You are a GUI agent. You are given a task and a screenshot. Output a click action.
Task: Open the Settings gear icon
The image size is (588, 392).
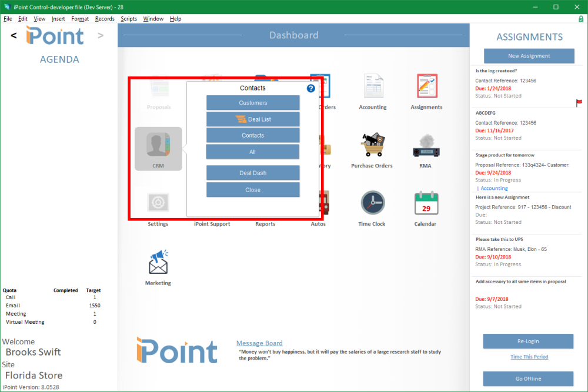point(158,202)
